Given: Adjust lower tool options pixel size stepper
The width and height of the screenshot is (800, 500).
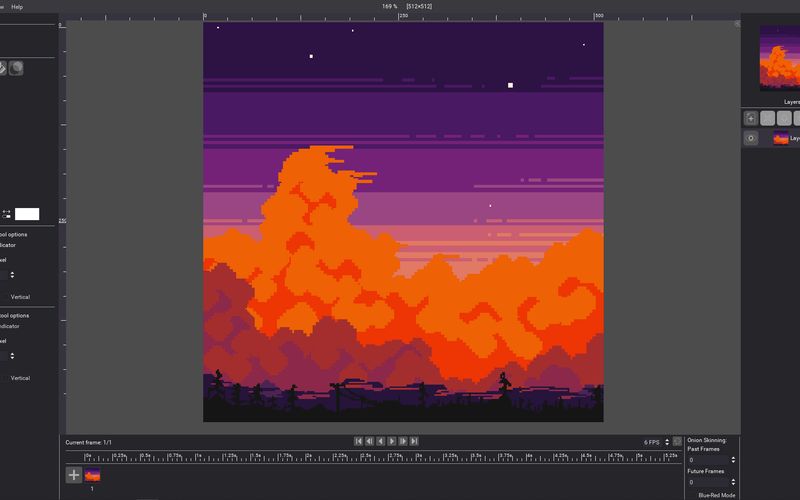Looking at the screenshot, I should (x=12, y=356).
